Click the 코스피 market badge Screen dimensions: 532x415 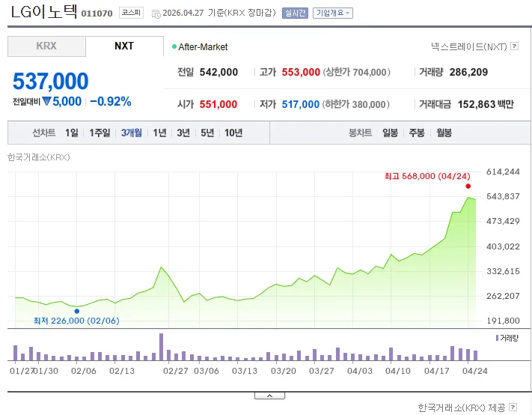click(x=131, y=13)
